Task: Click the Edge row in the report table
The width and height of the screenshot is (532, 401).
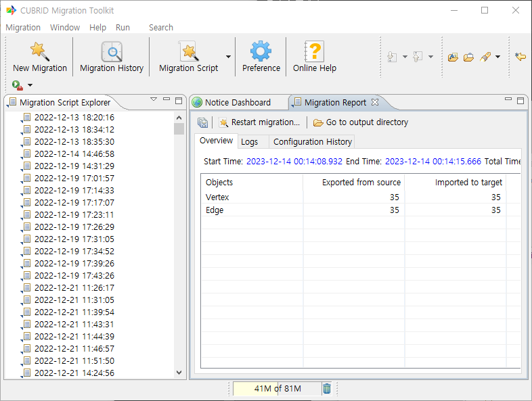Action: tap(360, 210)
